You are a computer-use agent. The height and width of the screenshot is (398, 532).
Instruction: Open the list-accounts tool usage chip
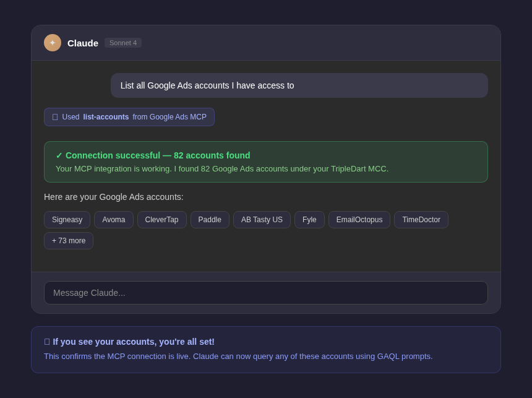(129, 117)
